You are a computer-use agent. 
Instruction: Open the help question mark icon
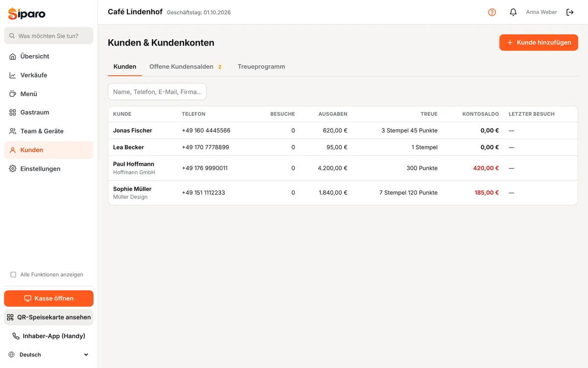[x=492, y=12]
